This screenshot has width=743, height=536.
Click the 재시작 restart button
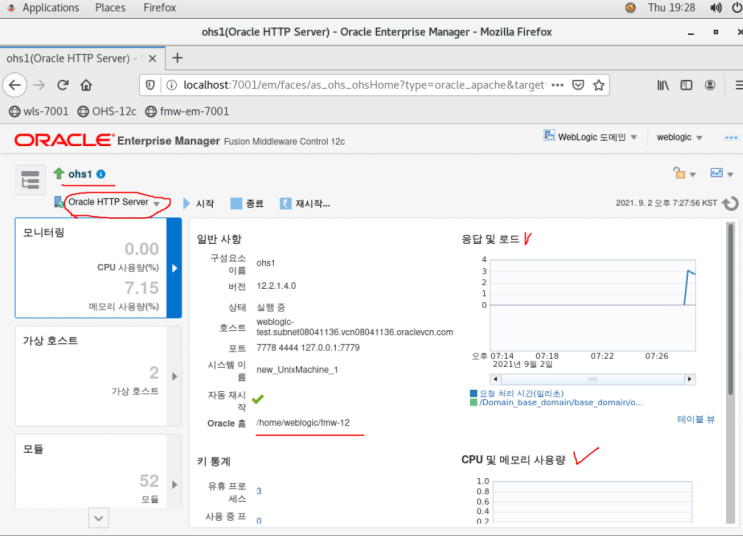[305, 203]
